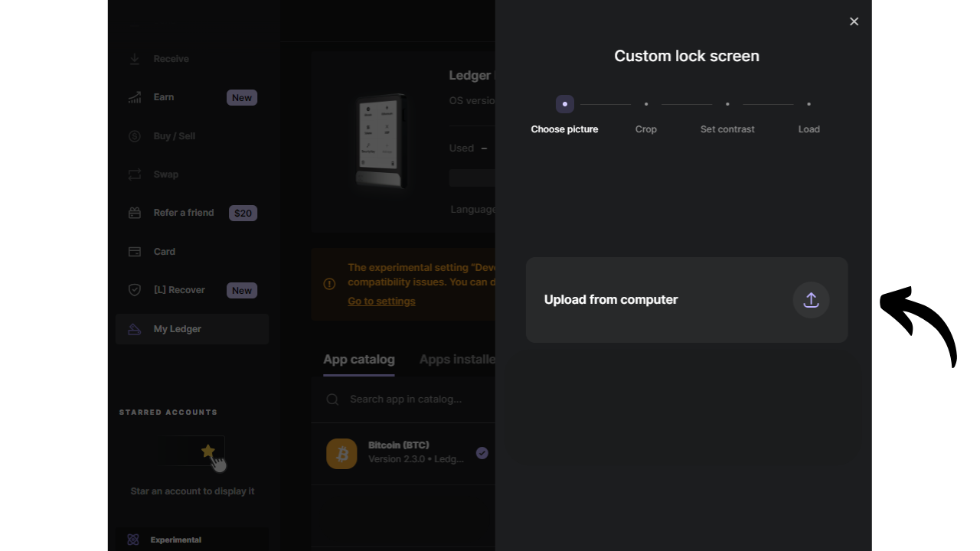Image resolution: width=980 pixels, height=551 pixels.
Task: Select the Set contrast step label
Action: point(727,129)
